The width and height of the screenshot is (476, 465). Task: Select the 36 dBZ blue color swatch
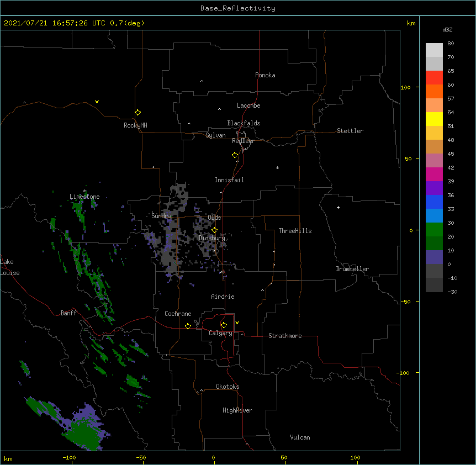click(x=434, y=202)
